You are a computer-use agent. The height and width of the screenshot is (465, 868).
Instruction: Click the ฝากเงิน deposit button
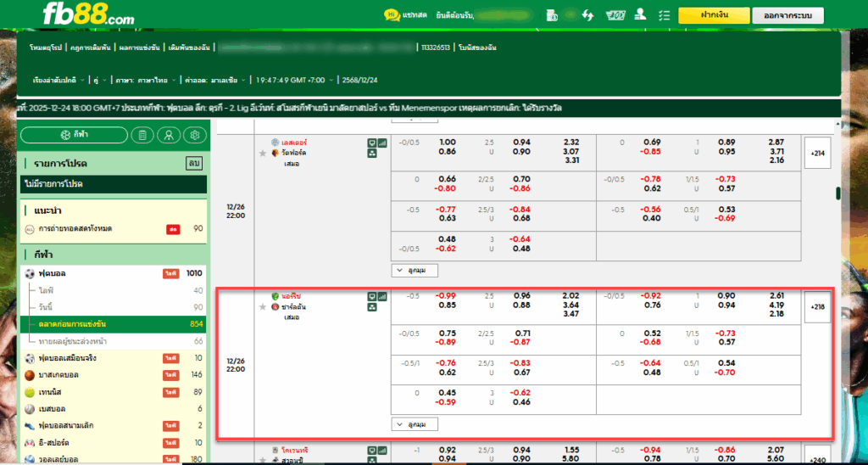tap(714, 15)
